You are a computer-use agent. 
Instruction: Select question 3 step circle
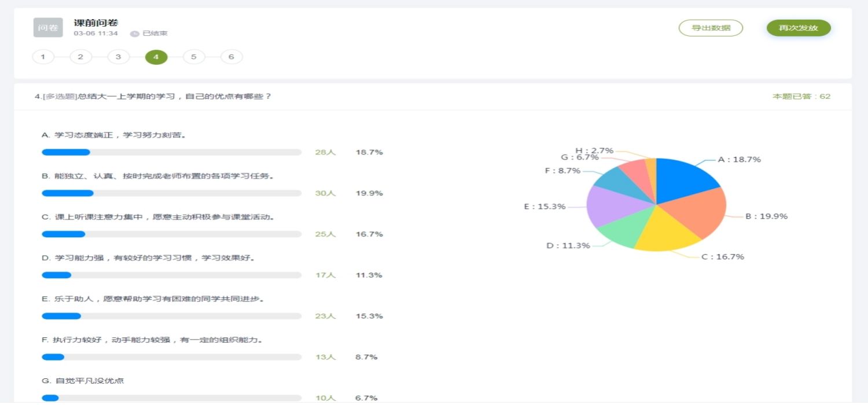[119, 57]
